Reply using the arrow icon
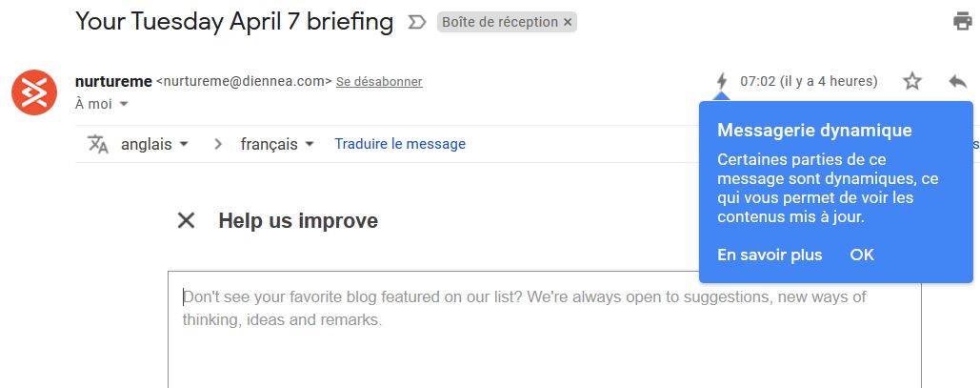The height and width of the screenshot is (388, 980). click(x=957, y=82)
